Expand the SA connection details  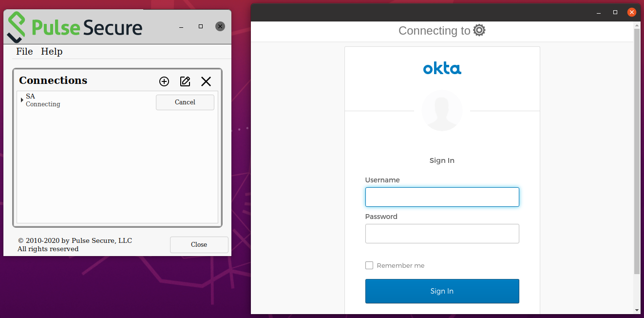22,100
